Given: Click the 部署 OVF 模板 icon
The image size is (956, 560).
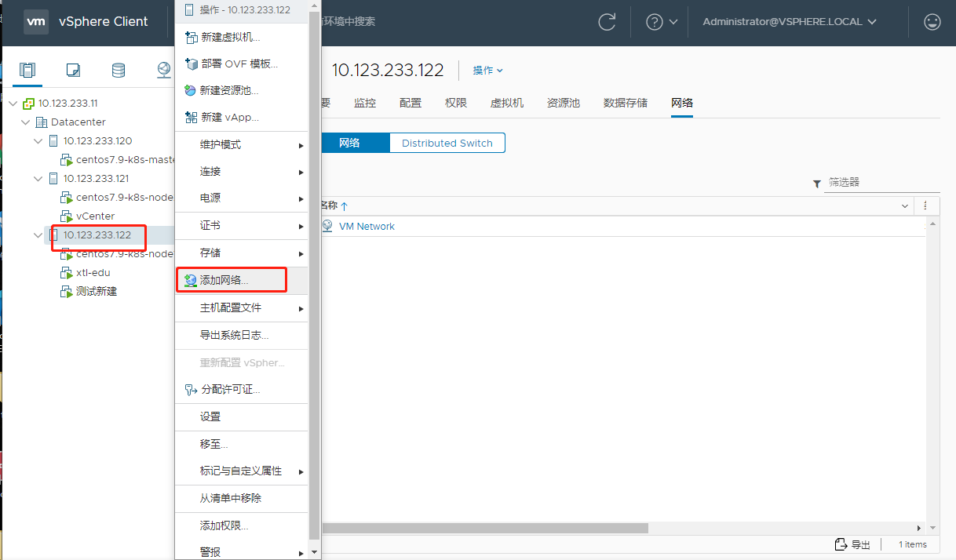Looking at the screenshot, I should pos(191,64).
